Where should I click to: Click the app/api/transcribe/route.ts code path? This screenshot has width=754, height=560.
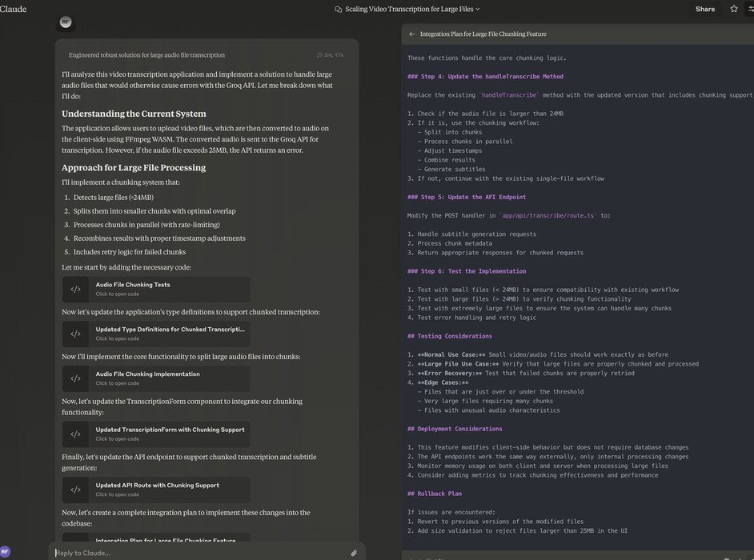[547, 216]
